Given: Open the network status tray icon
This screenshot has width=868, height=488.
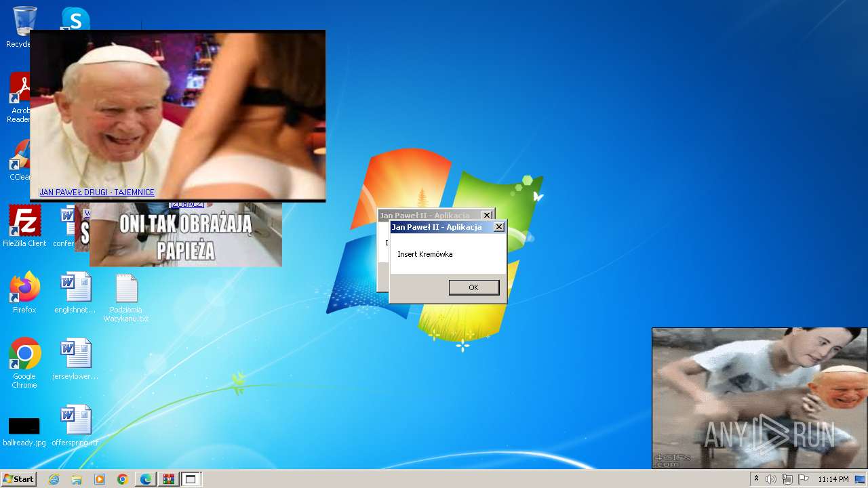Looking at the screenshot, I should (x=787, y=479).
